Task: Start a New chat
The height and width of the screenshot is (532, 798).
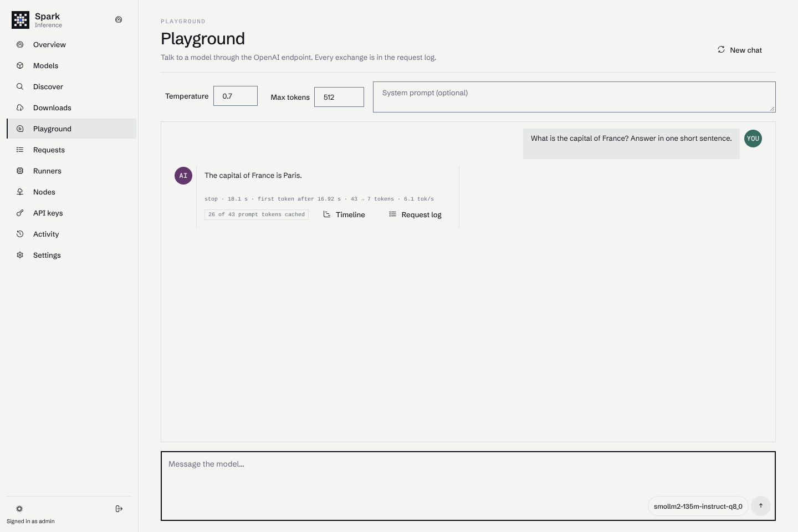Action: [740, 50]
